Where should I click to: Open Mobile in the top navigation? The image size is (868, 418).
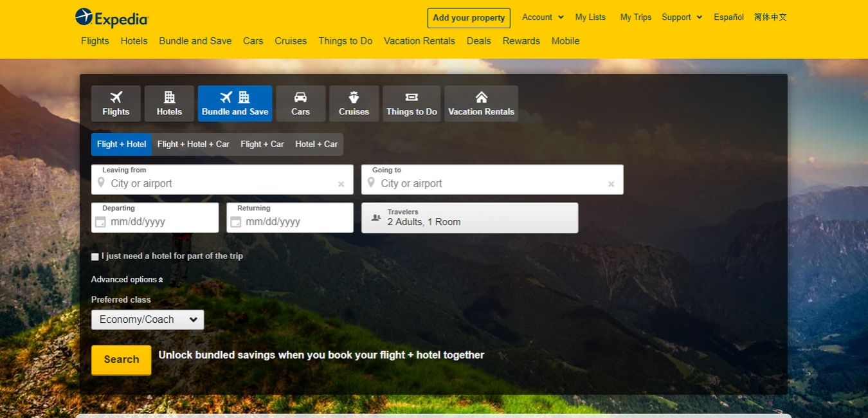tap(565, 41)
